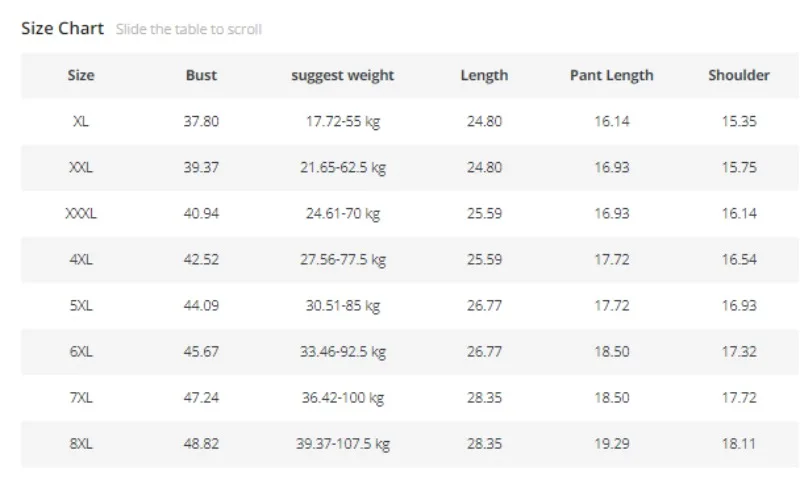Click the 19.29 pant length value
Viewport: 800px width, 479px height.
[x=611, y=443]
